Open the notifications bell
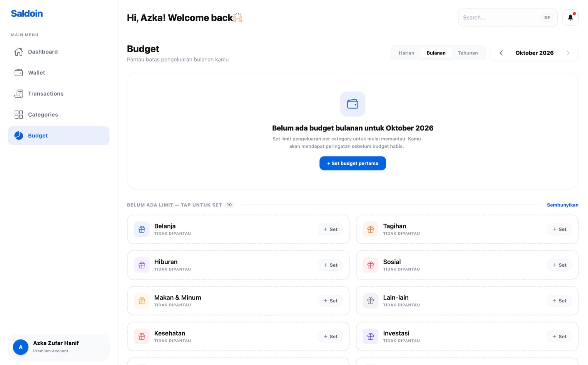 pyautogui.click(x=570, y=18)
